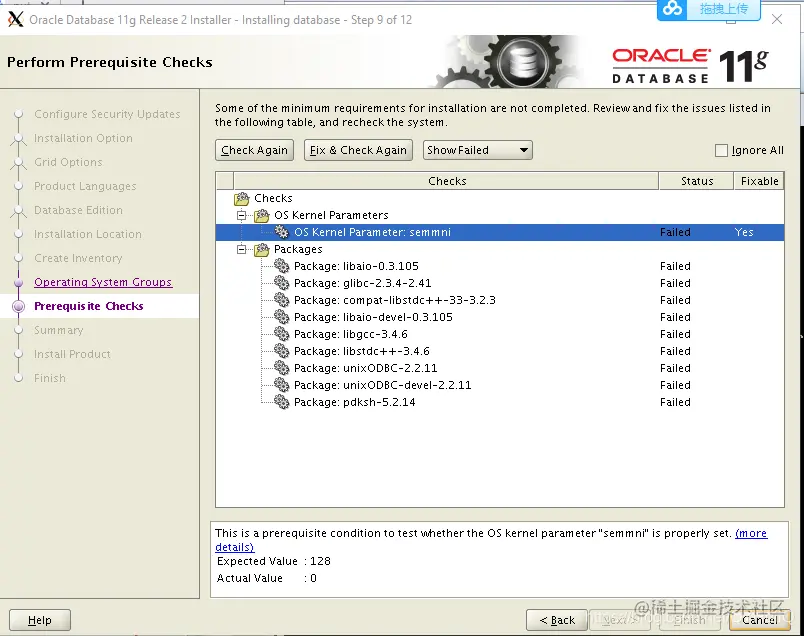Collapse the Packages tree node
Viewport: 804px width, 636px height.
[242, 249]
